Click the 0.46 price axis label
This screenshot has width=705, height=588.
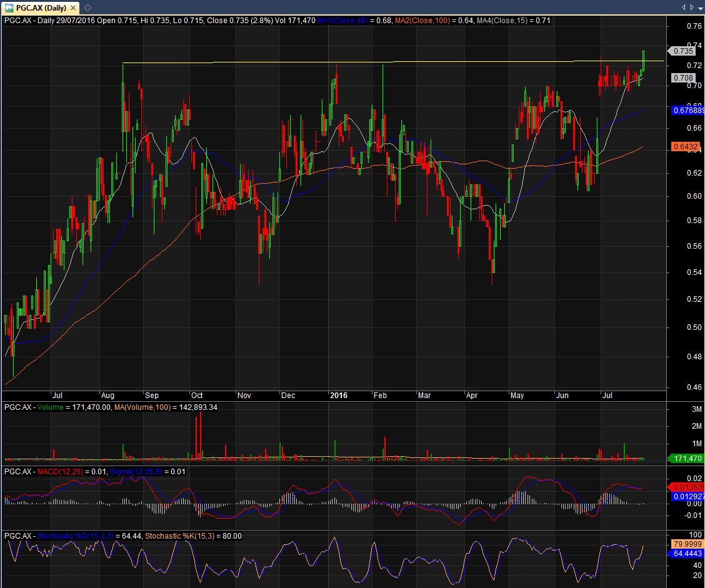694,387
